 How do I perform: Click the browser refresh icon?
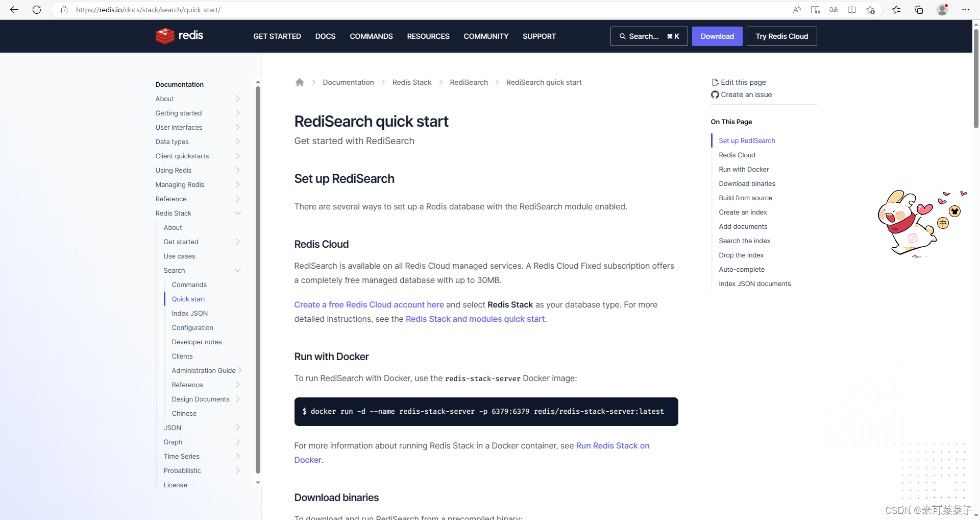(x=36, y=10)
